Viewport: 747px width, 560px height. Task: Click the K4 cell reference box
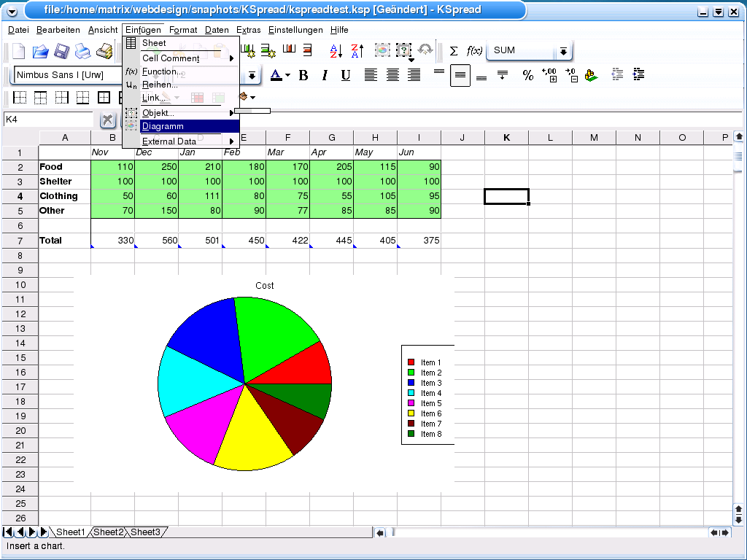click(47, 119)
